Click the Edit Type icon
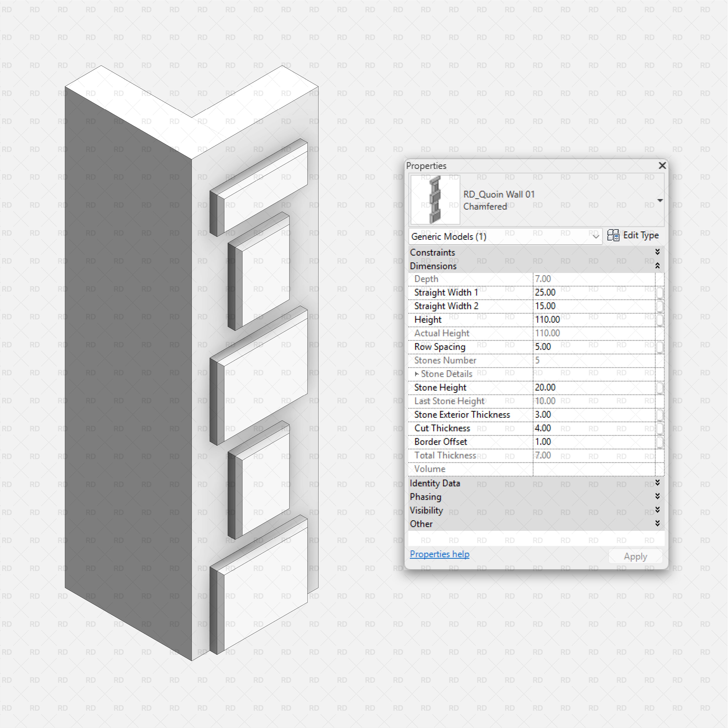The width and height of the screenshot is (728, 728). pyautogui.click(x=613, y=235)
